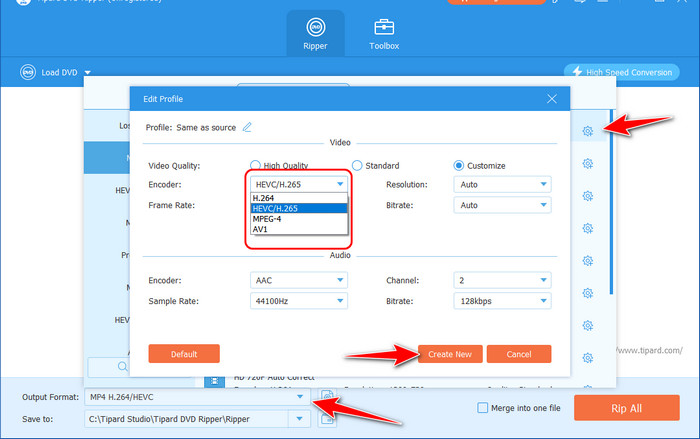Click the first profile settings gear icon

tap(588, 131)
